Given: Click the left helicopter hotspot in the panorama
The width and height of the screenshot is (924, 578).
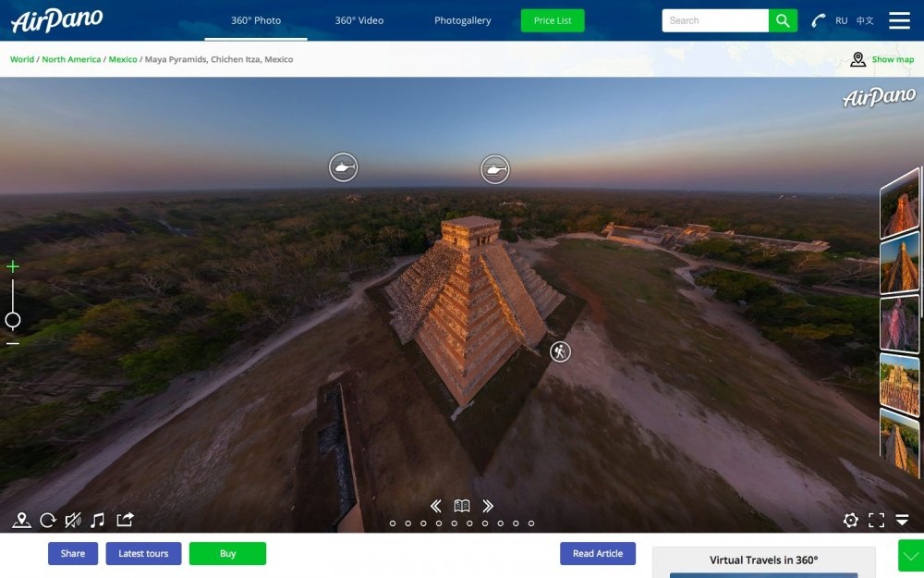Looking at the screenshot, I should click(343, 167).
